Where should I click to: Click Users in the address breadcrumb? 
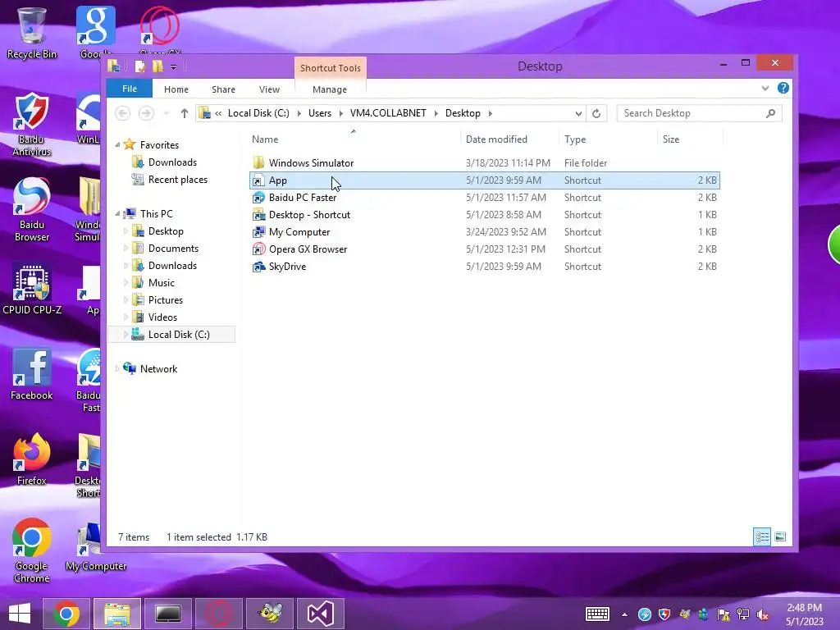pyautogui.click(x=320, y=113)
